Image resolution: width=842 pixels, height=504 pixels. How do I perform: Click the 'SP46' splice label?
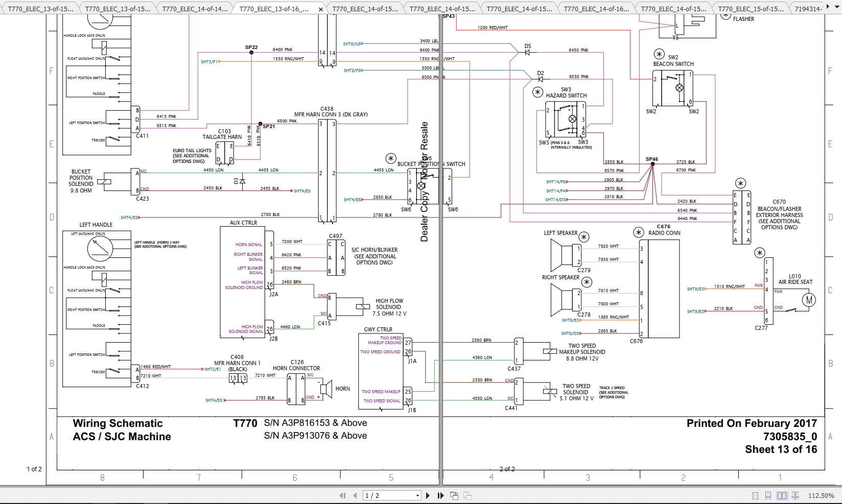651,159
